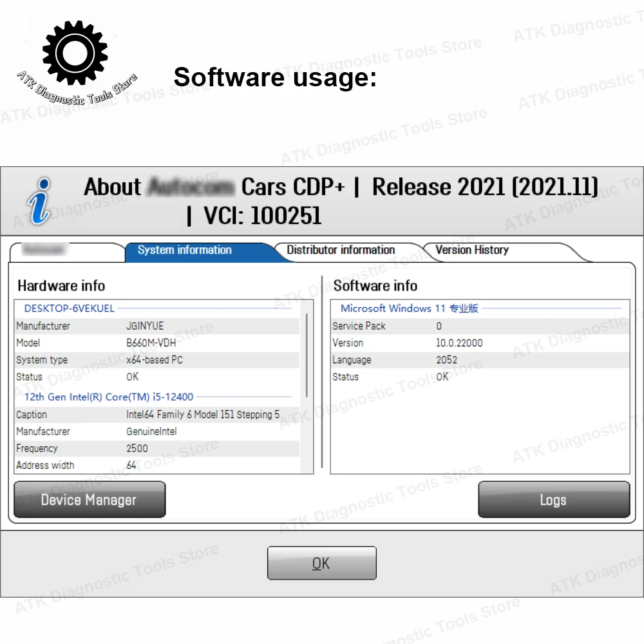Viewport: 644px width, 644px height.
Task: Select 12th Gen Intel Core i5-12400 header
Action: (108, 397)
